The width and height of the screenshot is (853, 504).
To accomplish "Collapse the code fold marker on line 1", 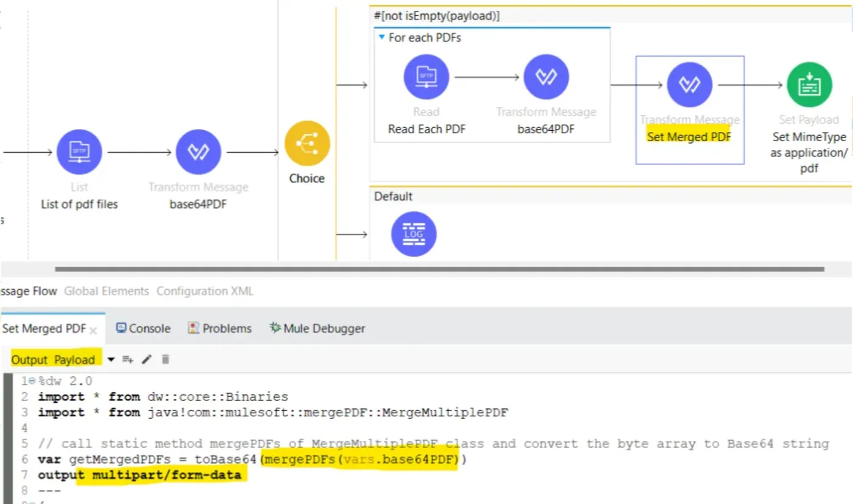I will [32, 381].
